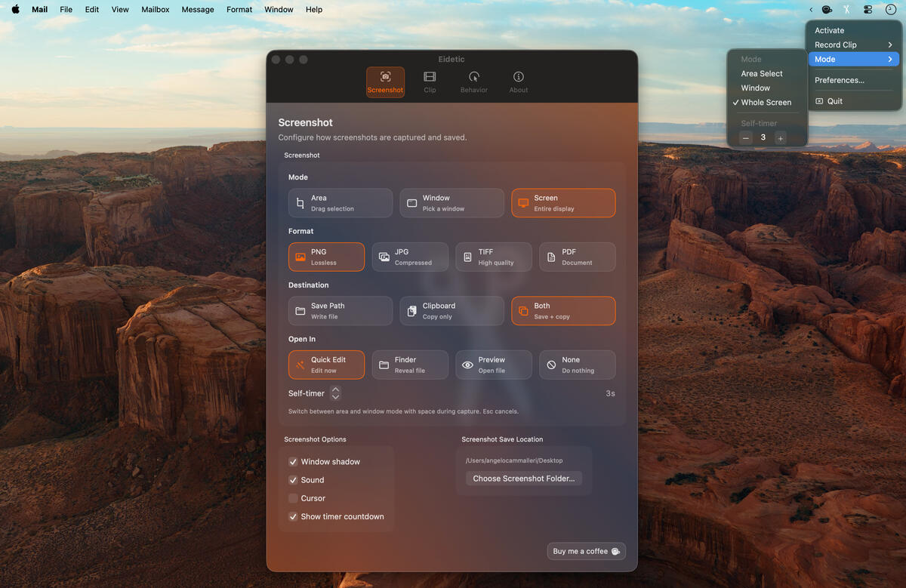
Task: Increment self-timer with the plus button
Action: (781, 137)
